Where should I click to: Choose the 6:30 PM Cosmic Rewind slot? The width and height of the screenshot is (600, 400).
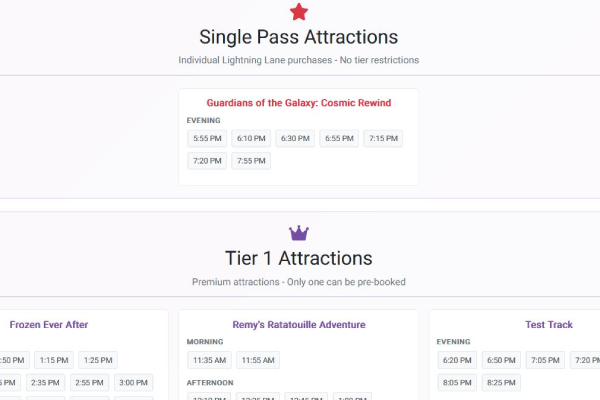pos(294,139)
